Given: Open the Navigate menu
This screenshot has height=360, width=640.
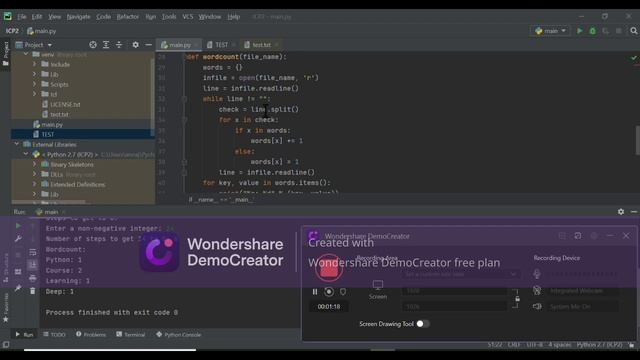Looking at the screenshot, I should [x=78, y=17].
